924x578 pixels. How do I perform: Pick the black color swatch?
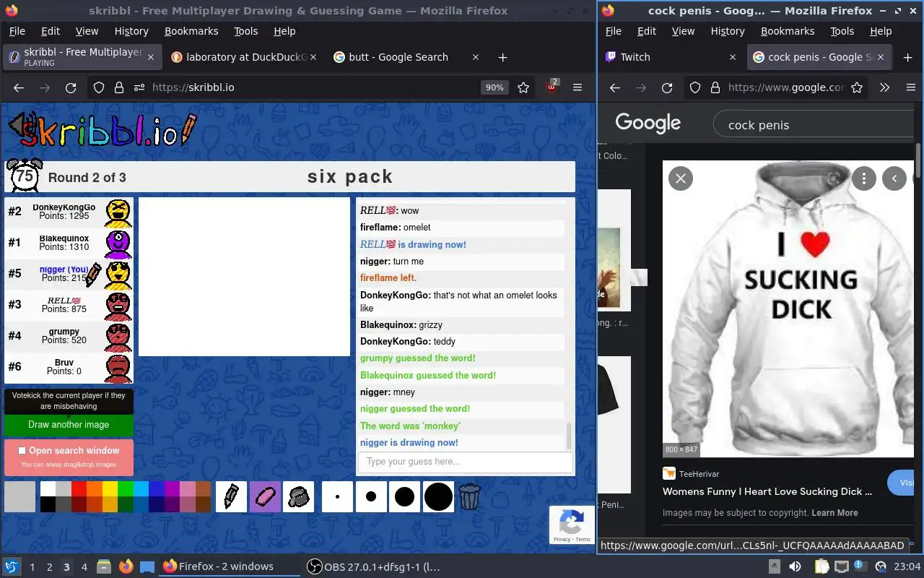click(x=48, y=504)
